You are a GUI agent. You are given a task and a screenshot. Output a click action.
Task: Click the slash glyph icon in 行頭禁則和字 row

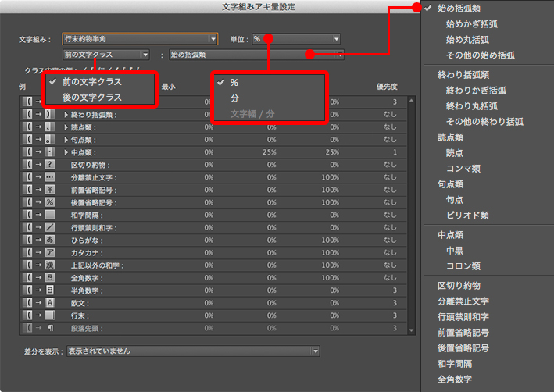pyautogui.click(x=50, y=227)
